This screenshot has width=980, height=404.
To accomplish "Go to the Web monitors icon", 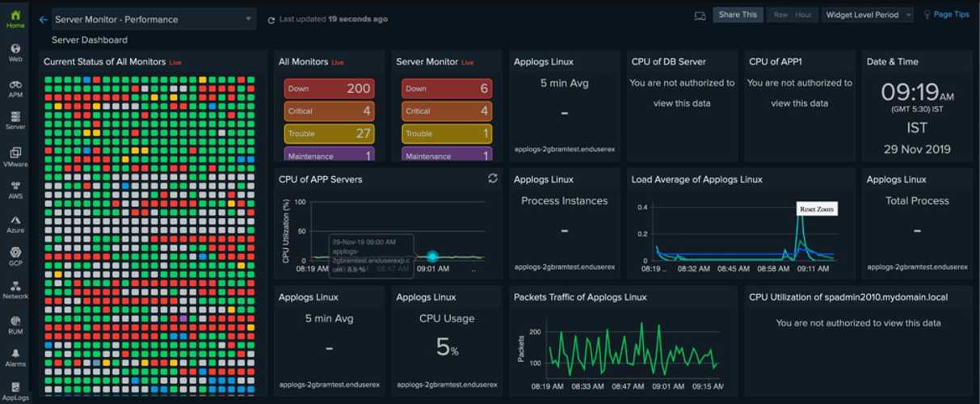I will pos(15,53).
